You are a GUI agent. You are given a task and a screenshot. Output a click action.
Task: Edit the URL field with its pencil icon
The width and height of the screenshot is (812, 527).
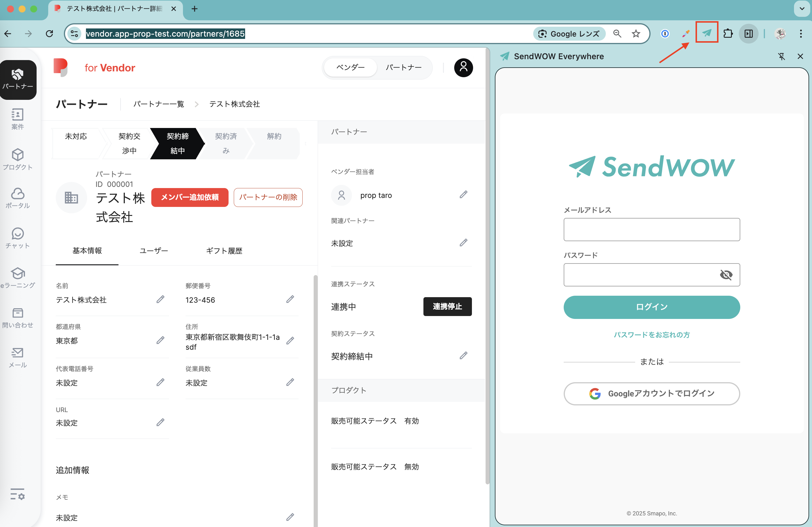[x=160, y=422]
